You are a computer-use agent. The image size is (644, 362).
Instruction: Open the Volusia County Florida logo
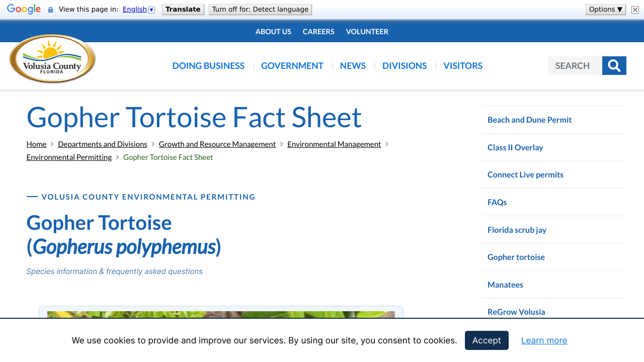(53, 59)
